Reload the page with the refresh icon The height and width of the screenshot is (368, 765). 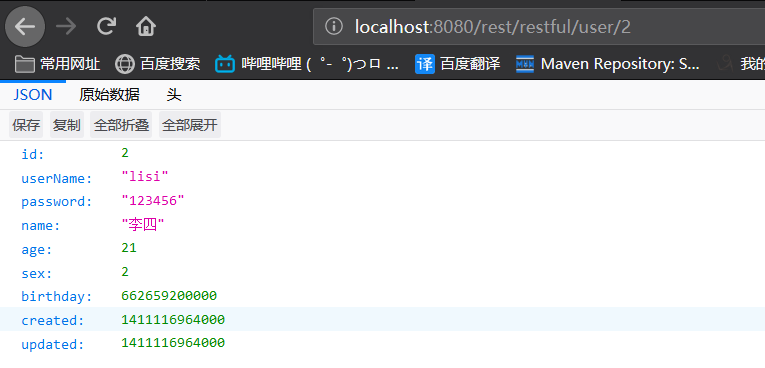pyautogui.click(x=106, y=26)
